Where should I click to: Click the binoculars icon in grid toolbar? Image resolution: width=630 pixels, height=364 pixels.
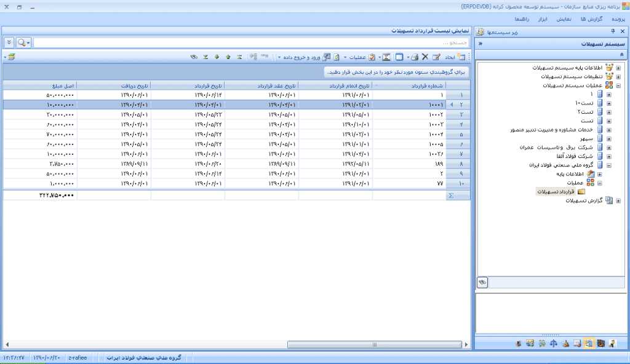point(193,57)
